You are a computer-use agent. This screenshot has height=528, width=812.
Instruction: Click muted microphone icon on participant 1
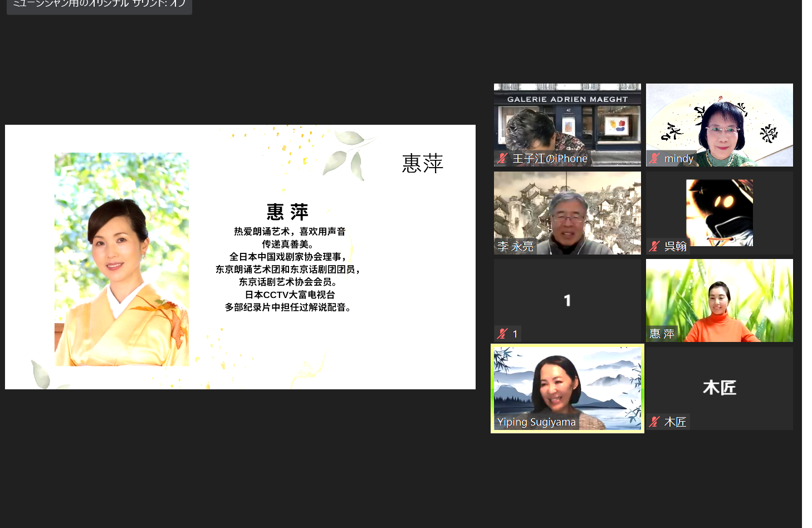pyautogui.click(x=502, y=334)
